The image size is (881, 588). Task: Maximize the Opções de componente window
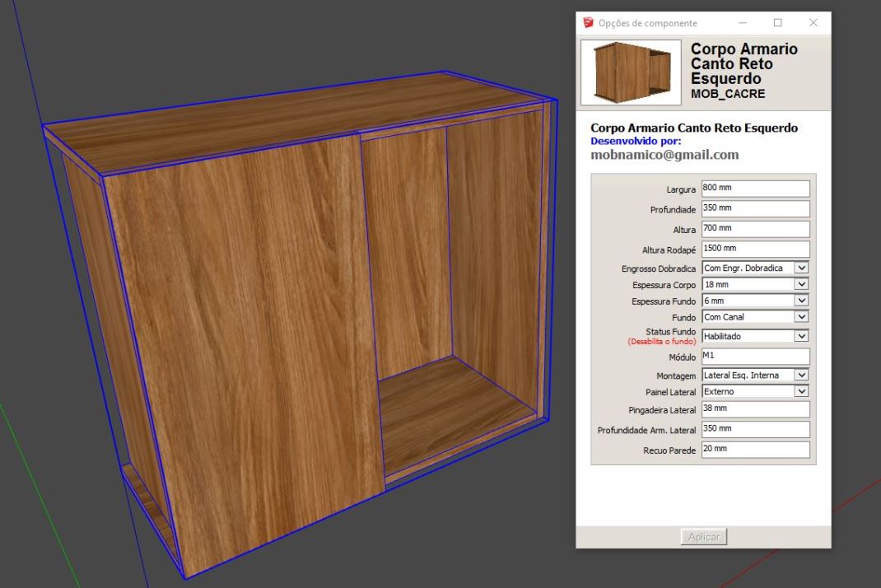pos(777,22)
